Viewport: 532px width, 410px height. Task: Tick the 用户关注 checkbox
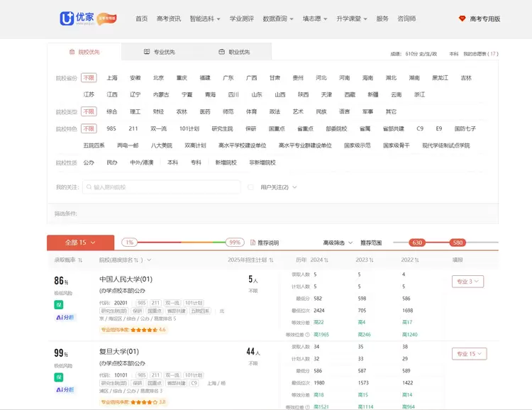click(251, 187)
